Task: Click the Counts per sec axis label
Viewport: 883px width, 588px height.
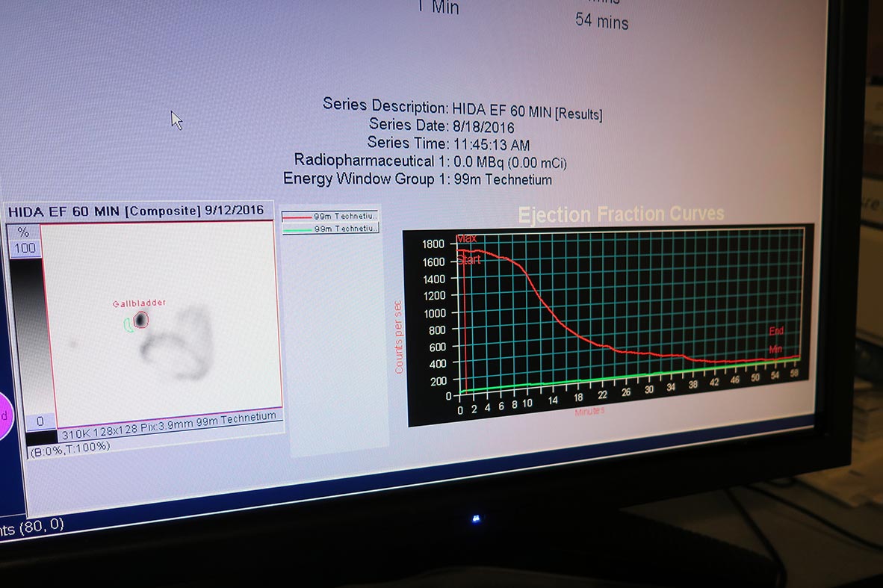Action: pos(399,337)
